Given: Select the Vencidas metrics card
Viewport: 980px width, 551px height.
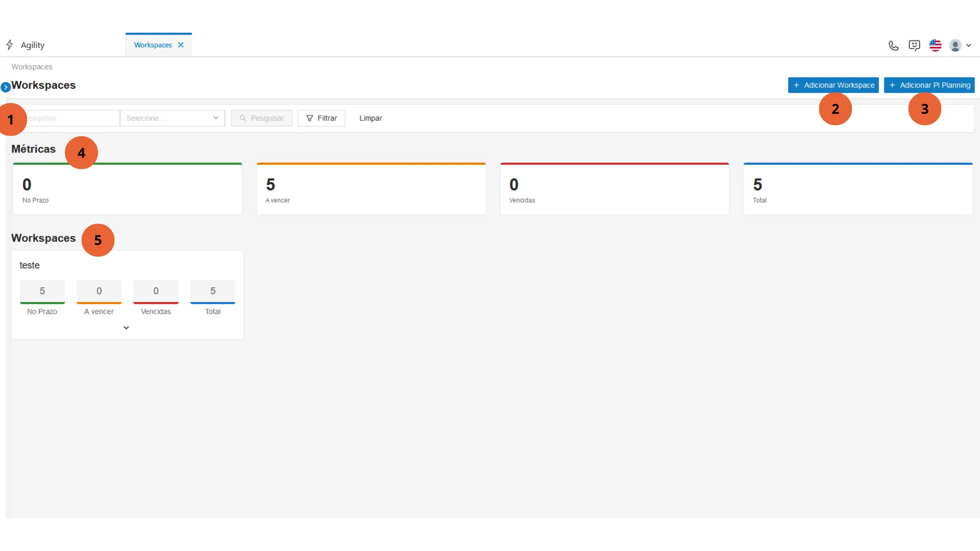Looking at the screenshot, I should [615, 189].
